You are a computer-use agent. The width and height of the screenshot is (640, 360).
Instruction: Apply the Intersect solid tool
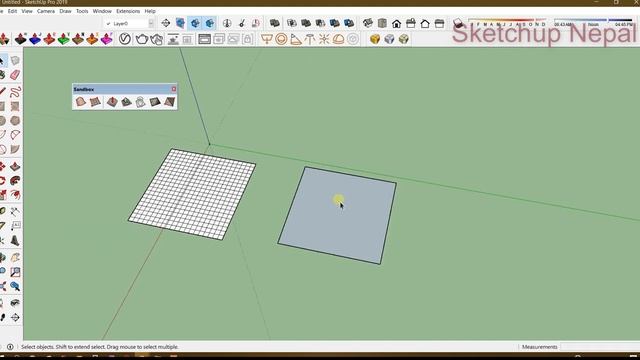pos(291,23)
